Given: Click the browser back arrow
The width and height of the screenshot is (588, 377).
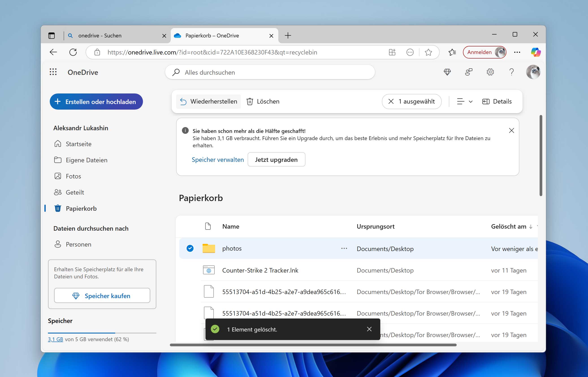Looking at the screenshot, I should (x=53, y=52).
